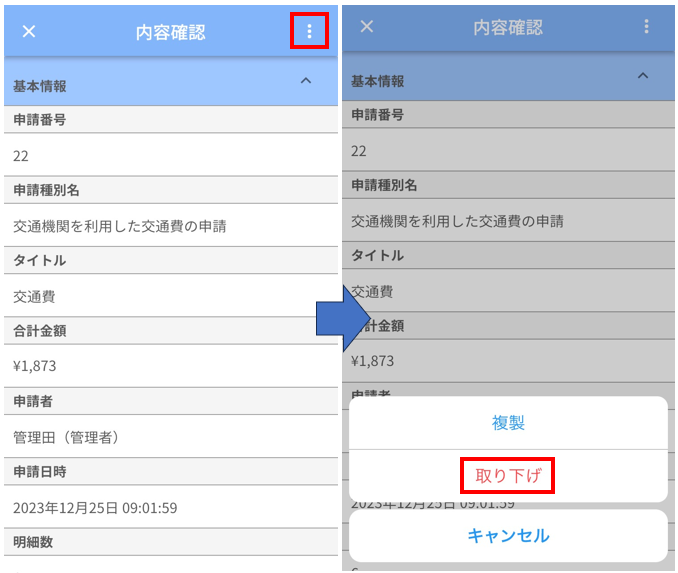Tap the 基本情報 header label on the left screen

click(x=40, y=86)
